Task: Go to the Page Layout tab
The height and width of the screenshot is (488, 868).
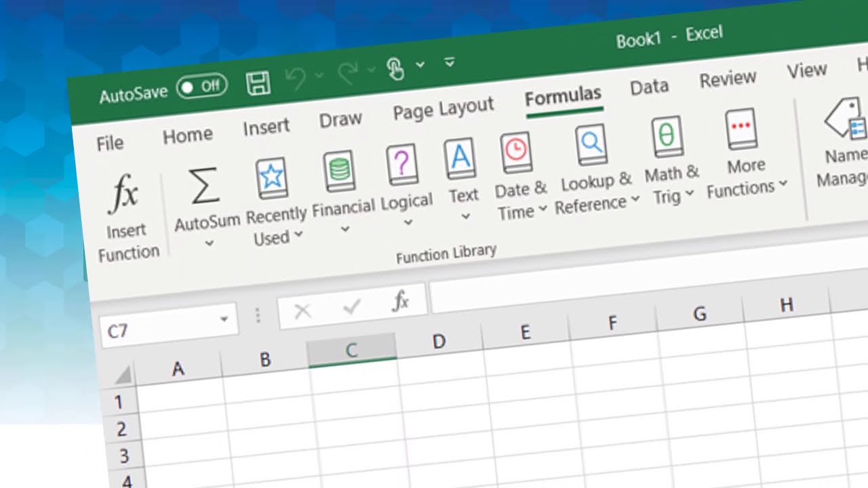Action: [443, 109]
